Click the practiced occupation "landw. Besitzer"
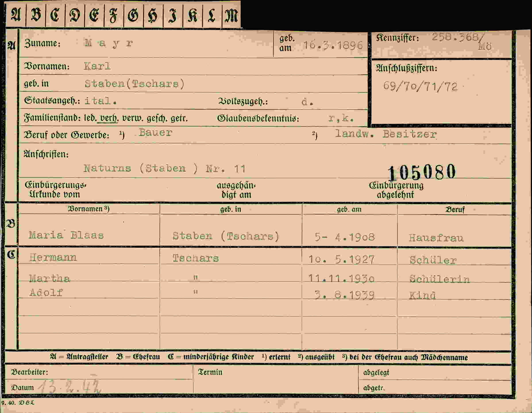This screenshot has width=532, height=413. click(386, 134)
